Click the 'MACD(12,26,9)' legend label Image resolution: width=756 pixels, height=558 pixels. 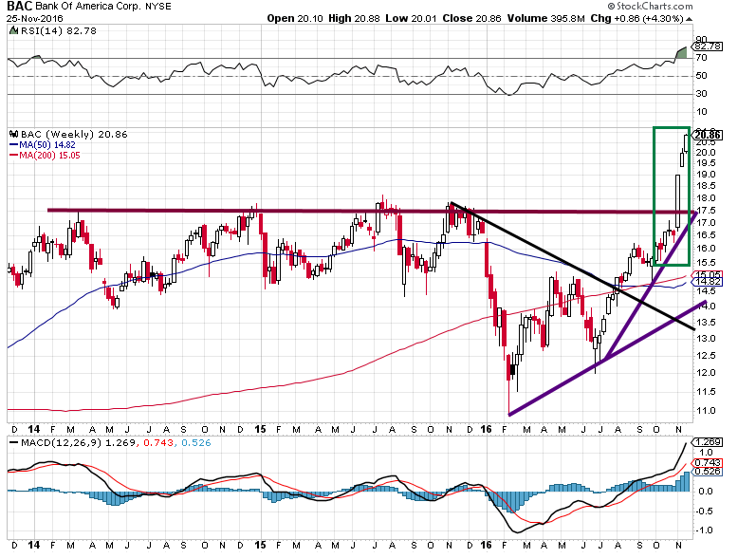coord(62,443)
